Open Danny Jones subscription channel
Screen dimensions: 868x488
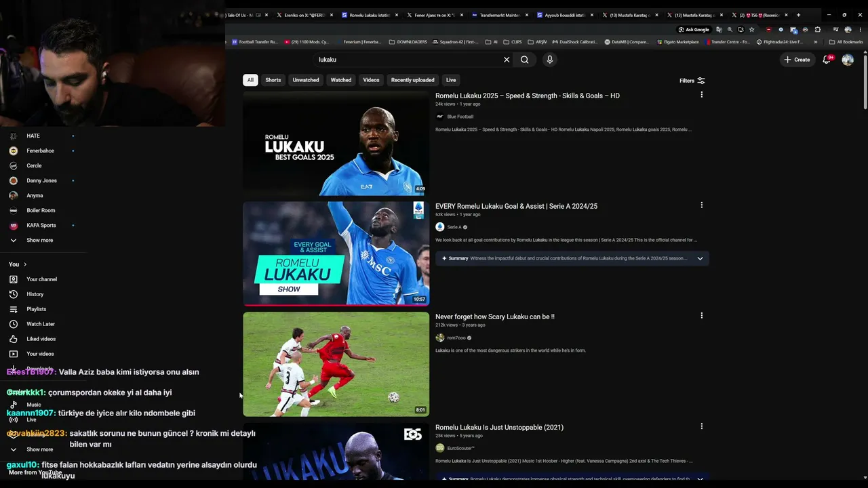click(41, 180)
